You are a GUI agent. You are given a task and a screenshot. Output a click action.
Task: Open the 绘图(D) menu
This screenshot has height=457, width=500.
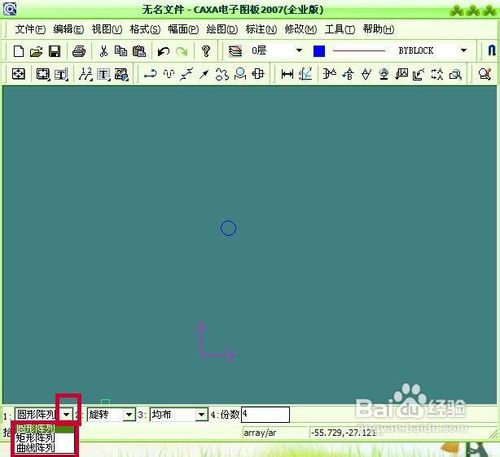(222, 29)
